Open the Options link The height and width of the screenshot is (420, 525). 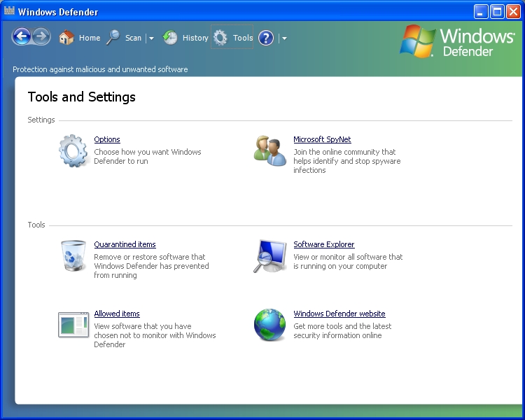pos(107,139)
